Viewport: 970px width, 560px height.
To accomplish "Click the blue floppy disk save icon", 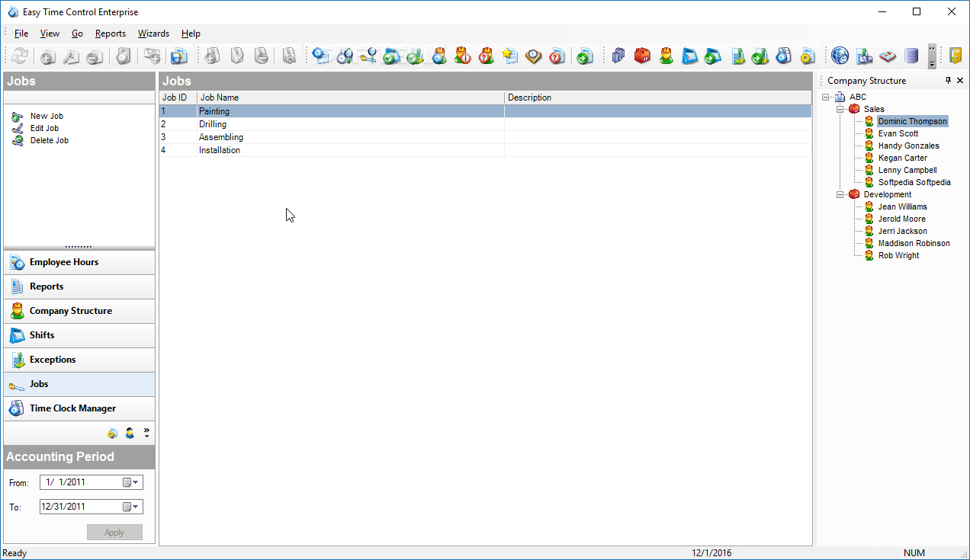I will [179, 56].
